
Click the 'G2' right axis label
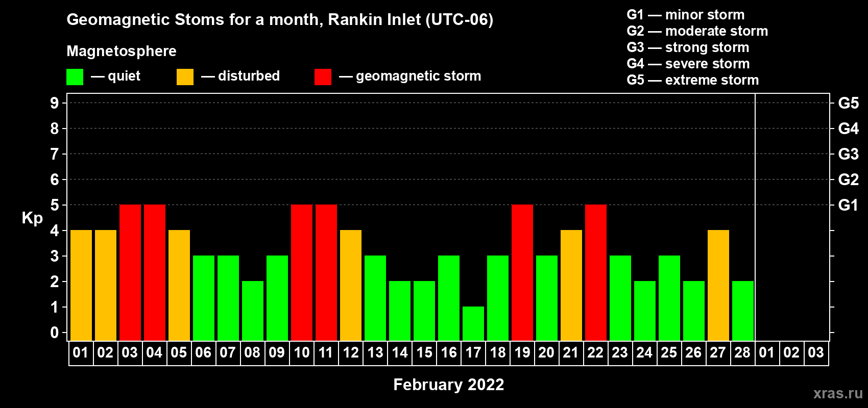tap(849, 180)
